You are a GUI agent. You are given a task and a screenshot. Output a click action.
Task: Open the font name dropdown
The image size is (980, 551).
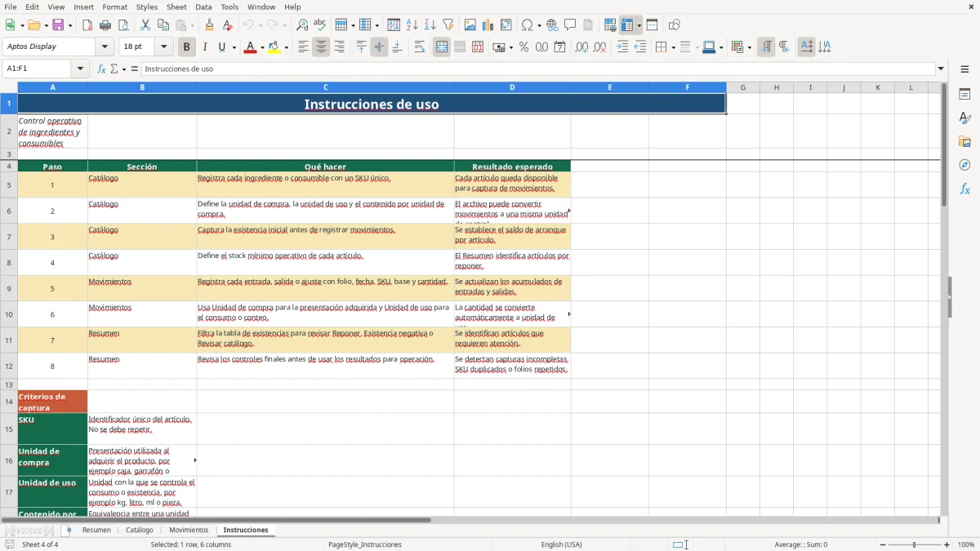(106, 47)
